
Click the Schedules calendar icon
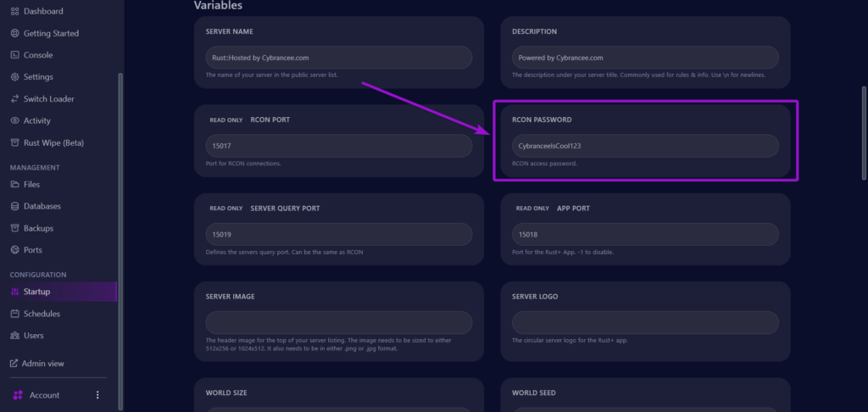coord(15,314)
